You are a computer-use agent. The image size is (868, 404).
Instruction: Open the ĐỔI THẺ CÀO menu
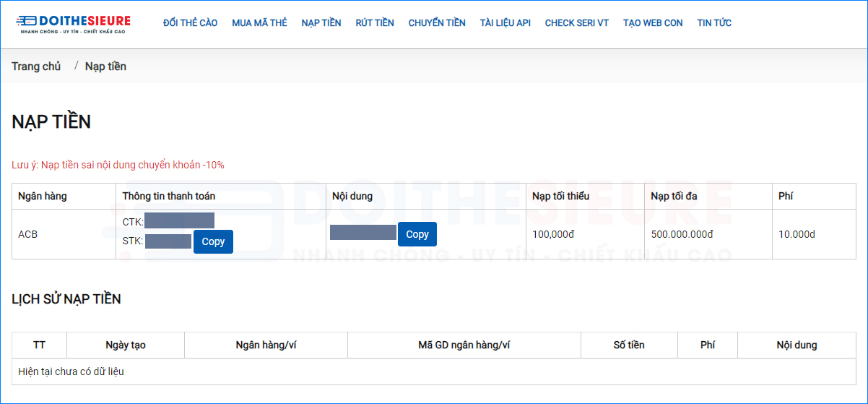click(x=190, y=23)
